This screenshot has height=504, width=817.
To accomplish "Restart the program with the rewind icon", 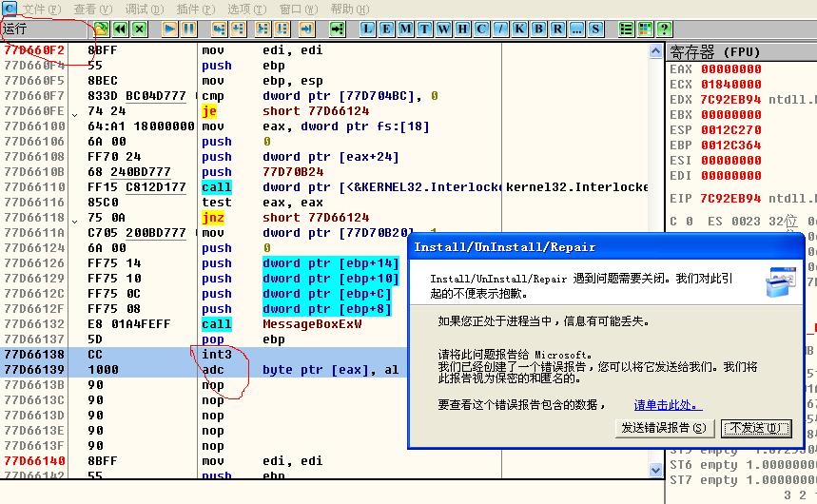I will (x=121, y=29).
